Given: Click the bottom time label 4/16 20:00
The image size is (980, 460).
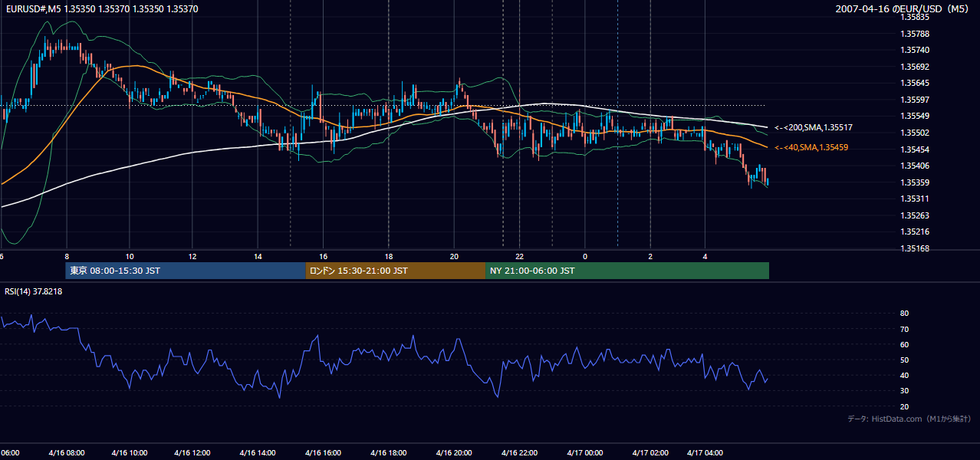Looking at the screenshot, I should 452,453.
